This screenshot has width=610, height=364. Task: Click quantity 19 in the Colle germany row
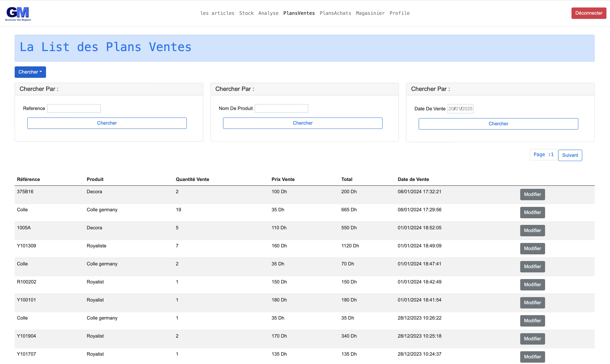pyautogui.click(x=178, y=210)
